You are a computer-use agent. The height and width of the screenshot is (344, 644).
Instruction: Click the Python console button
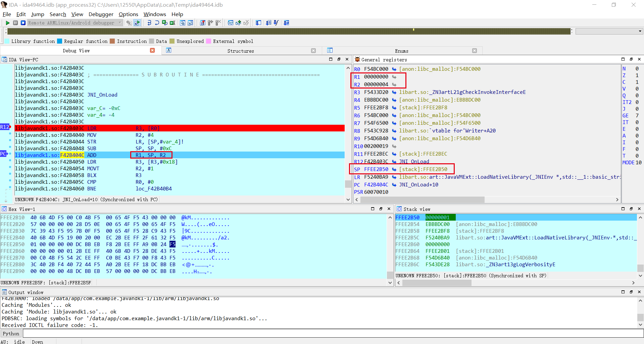[11, 334]
